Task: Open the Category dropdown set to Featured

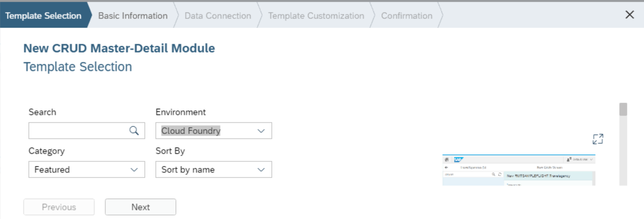Action: 87,169
